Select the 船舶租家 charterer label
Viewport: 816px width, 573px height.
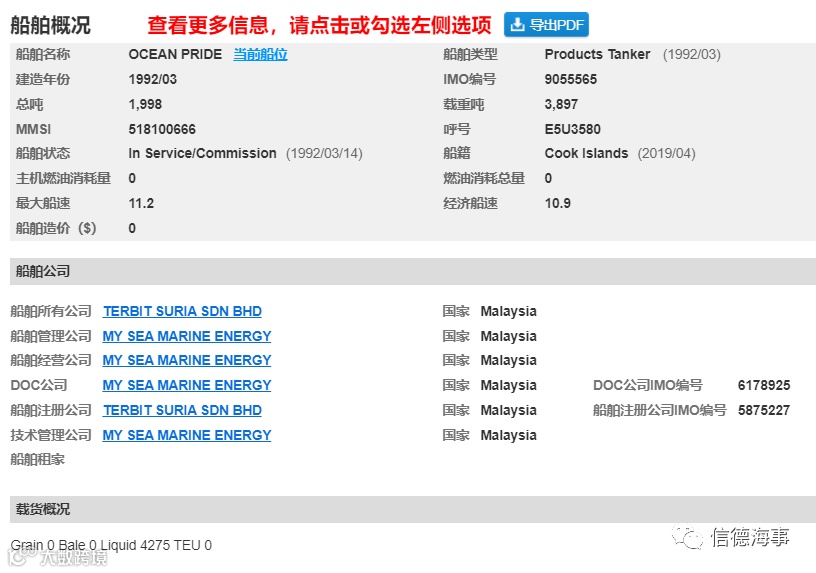[37, 460]
